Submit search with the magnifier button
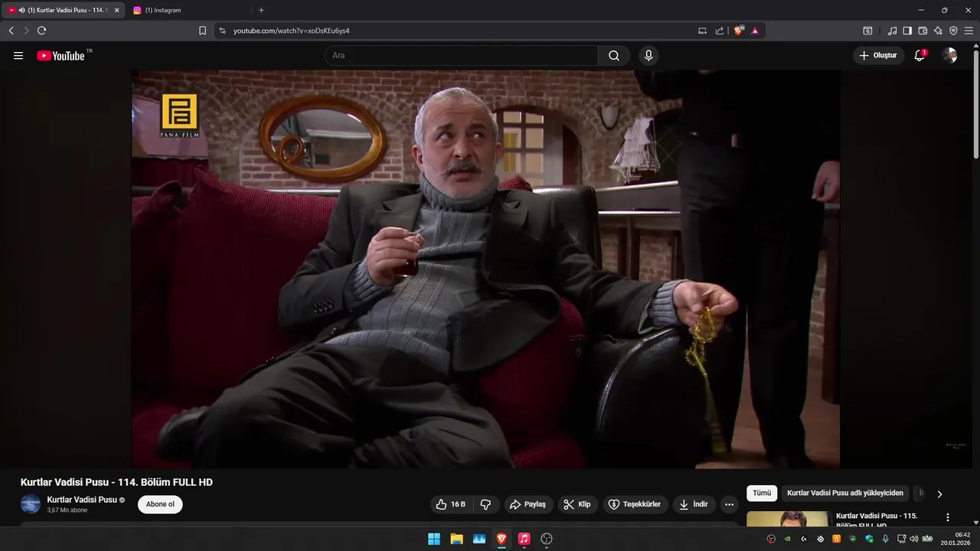 point(614,56)
